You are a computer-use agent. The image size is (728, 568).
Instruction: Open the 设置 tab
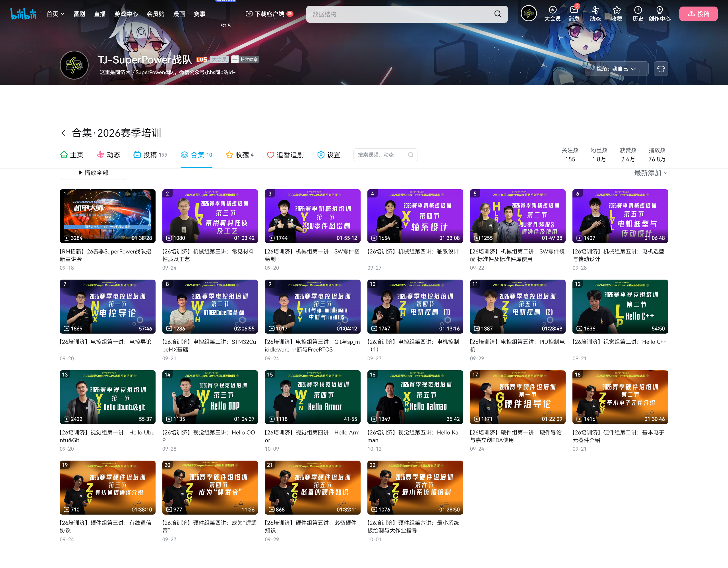coord(329,155)
